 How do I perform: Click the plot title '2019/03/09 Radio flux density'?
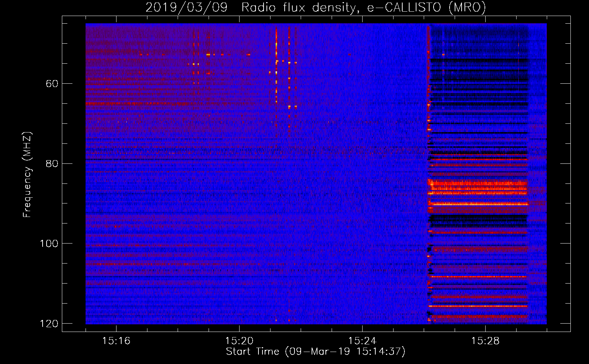pyautogui.click(x=316, y=7)
